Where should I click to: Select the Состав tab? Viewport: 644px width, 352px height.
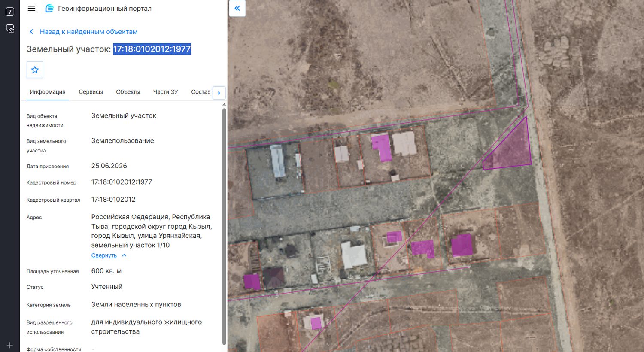click(200, 92)
